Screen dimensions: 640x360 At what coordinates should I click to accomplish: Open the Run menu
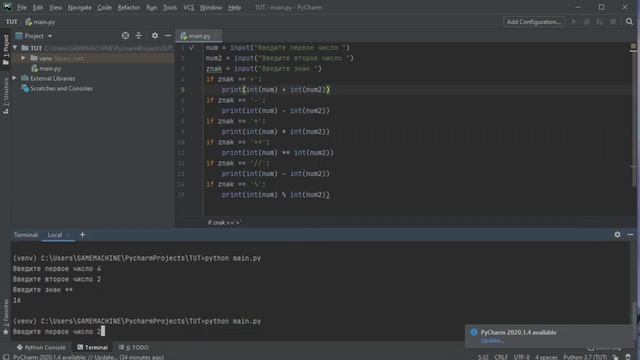(151, 7)
